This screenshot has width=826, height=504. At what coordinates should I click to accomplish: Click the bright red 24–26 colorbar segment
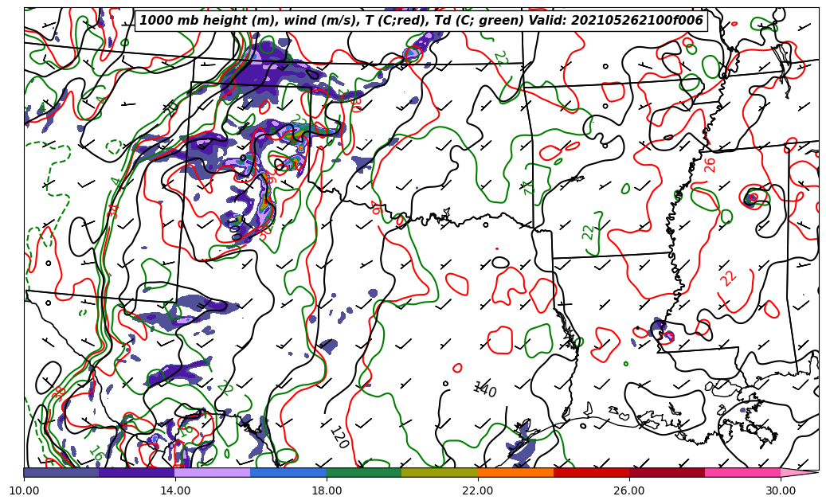pos(590,472)
